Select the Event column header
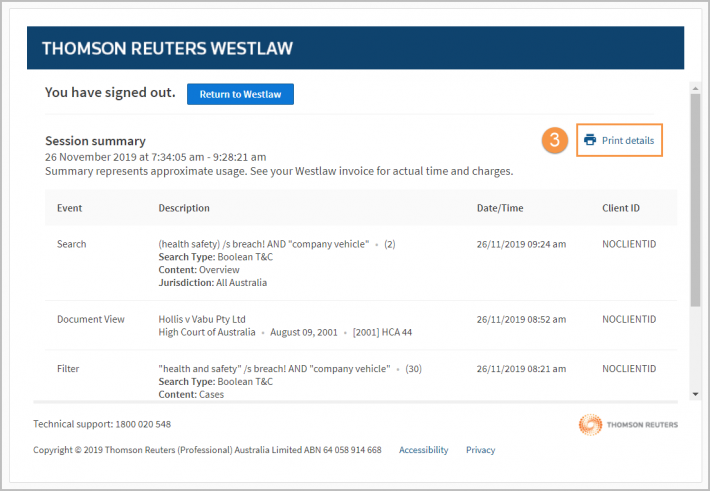 [x=69, y=208]
